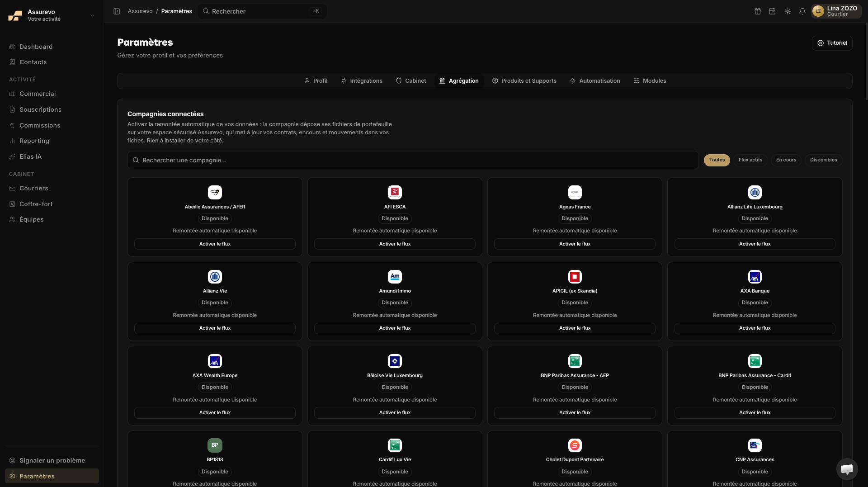Click the Bâloise Vie Luxembourg logo
The height and width of the screenshot is (487, 868).
point(395,361)
